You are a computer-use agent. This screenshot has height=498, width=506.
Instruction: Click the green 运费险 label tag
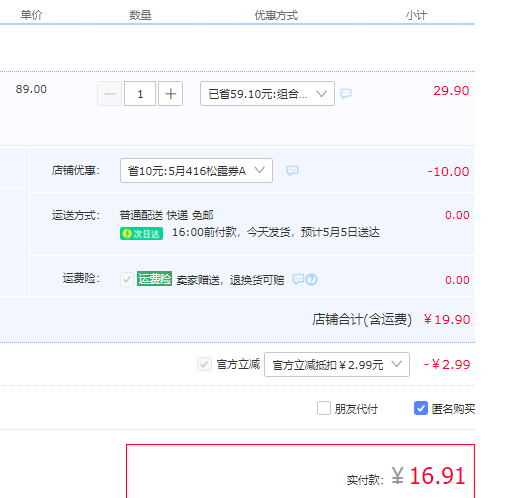pyautogui.click(x=154, y=279)
